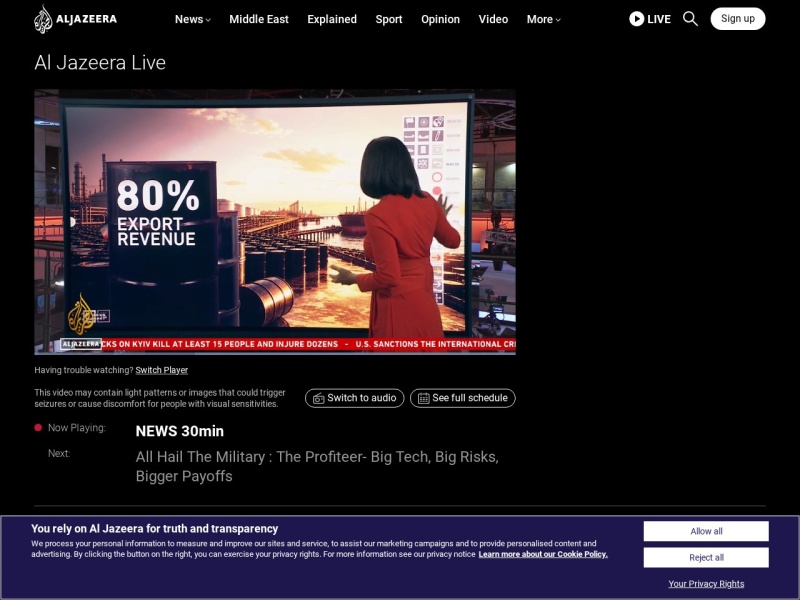See full schedule button
This screenshot has height=600, width=800.
point(463,398)
